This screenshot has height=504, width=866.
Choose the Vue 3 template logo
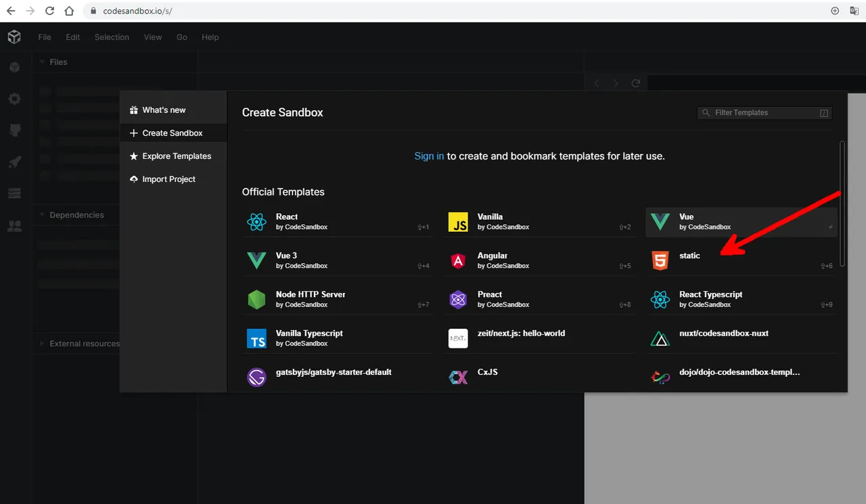[256, 260]
